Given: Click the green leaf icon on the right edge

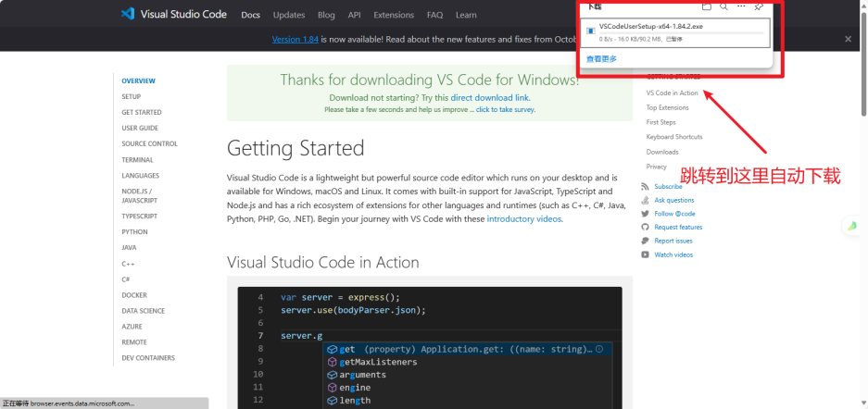Looking at the screenshot, I should pos(853,226).
